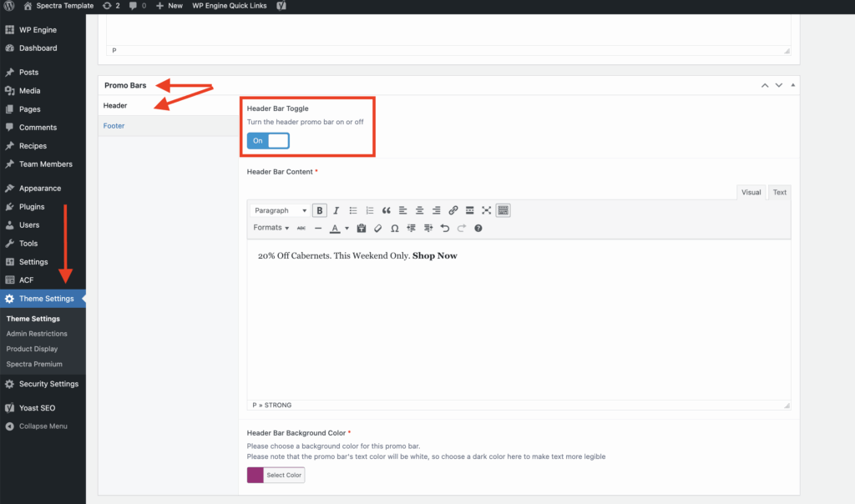
Task: Open the Formats dropdown menu
Action: point(271,228)
